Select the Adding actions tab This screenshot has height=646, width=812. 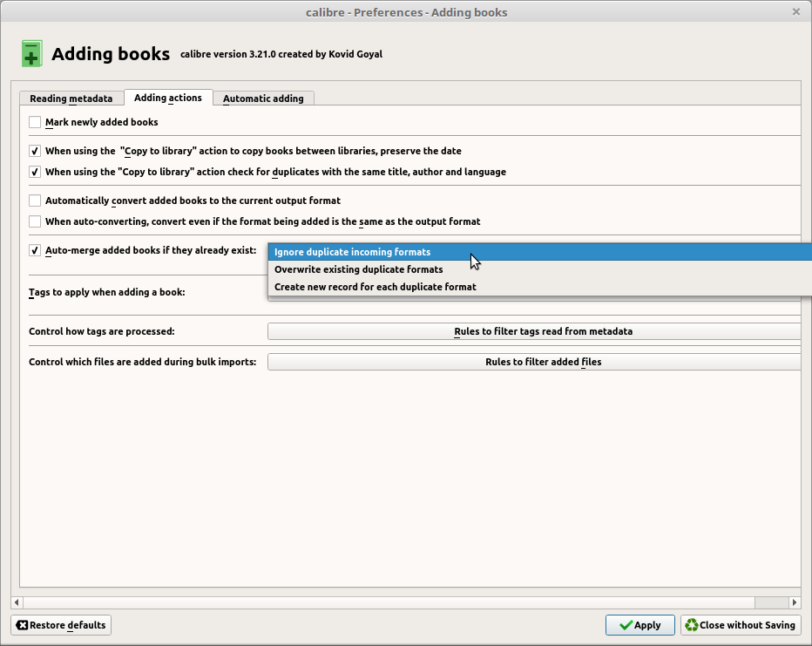point(168,98)
